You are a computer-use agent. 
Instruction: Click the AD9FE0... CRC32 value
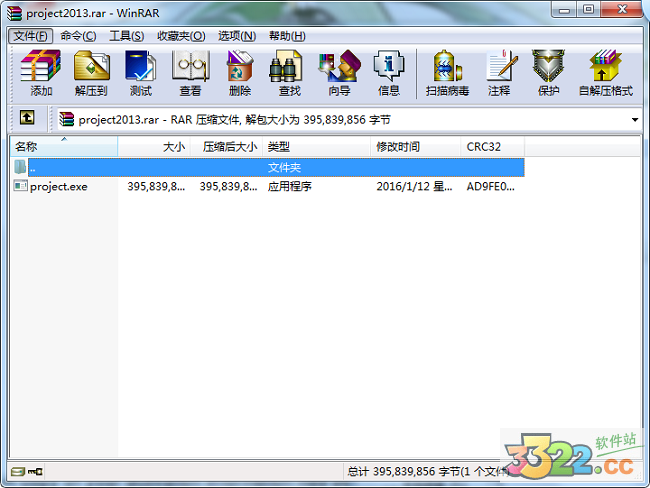coord(490,186)
